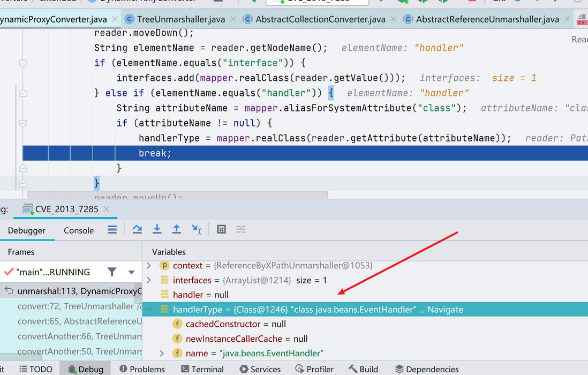Click the interfaces.add code line
Image resolution: width=588 pixels, height=375 pixels.
[x=261, y=78]
